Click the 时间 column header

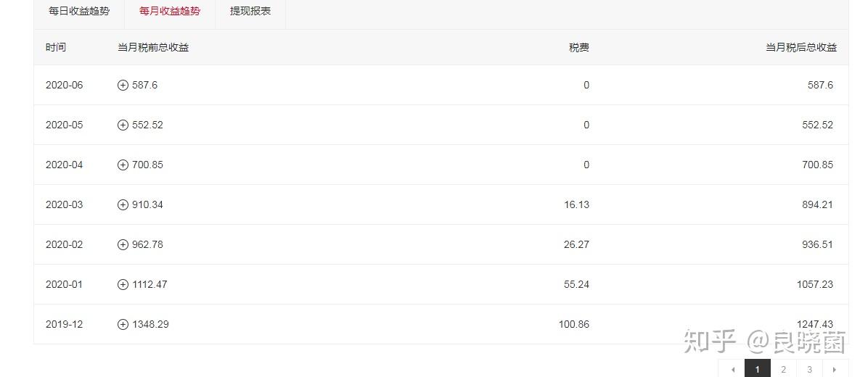tap(56, 47)
